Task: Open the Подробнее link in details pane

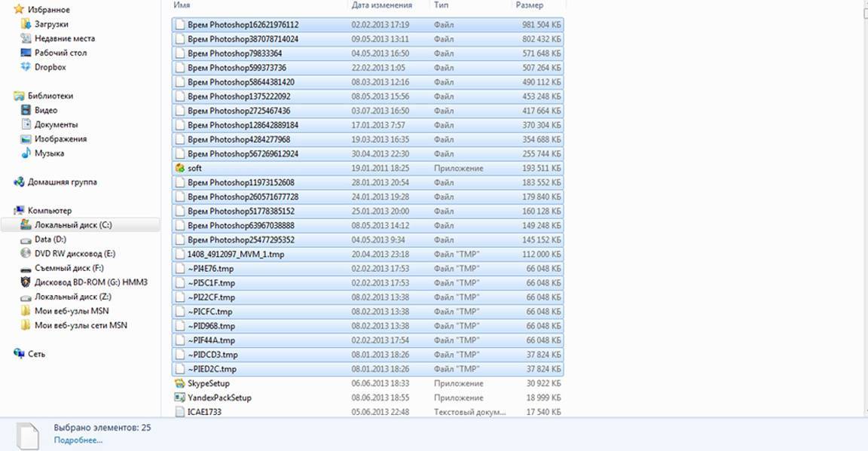Action: tap(78, 440)
